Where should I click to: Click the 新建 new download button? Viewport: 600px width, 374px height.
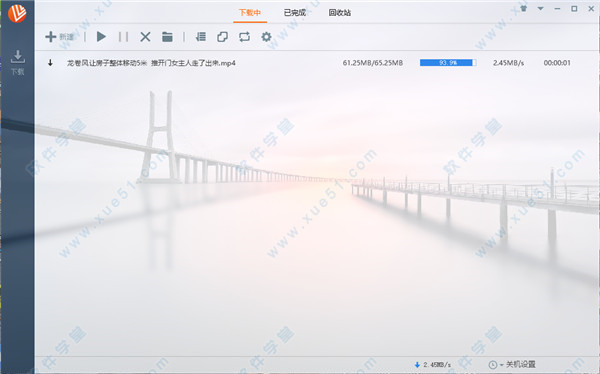(59, 37)
